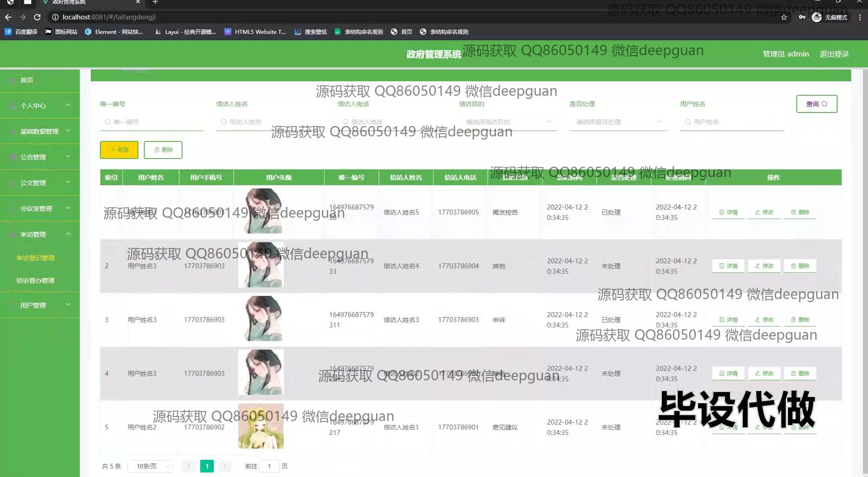This screenshot has height=477, width=868.
Task: Open the 百度翻译 bookmark
Action: [x=21, y=32]
